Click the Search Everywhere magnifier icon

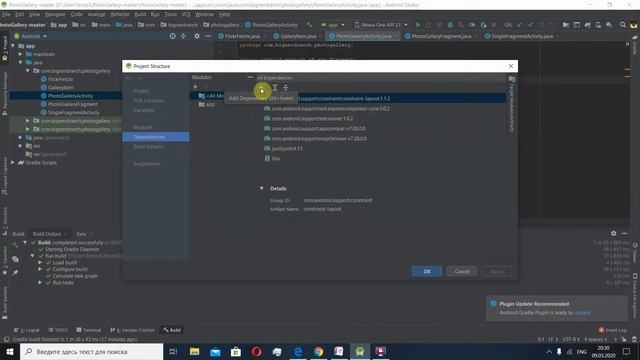pos(622,25)
